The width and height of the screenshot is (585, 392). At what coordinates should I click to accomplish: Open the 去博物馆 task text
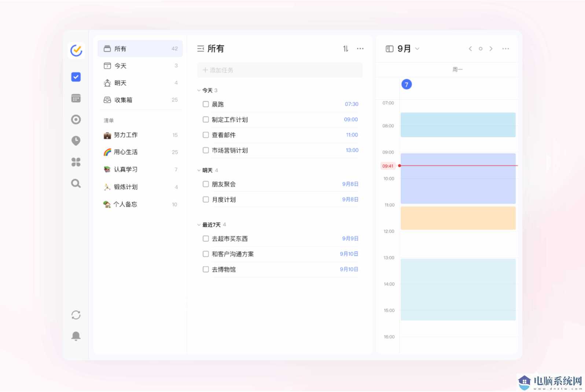click(x=224, y=270)
